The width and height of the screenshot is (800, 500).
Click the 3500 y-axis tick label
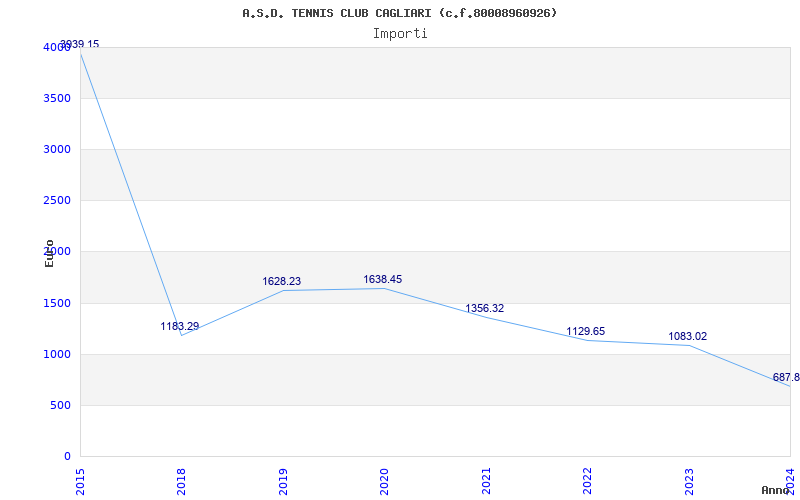(x=57, y=98)
